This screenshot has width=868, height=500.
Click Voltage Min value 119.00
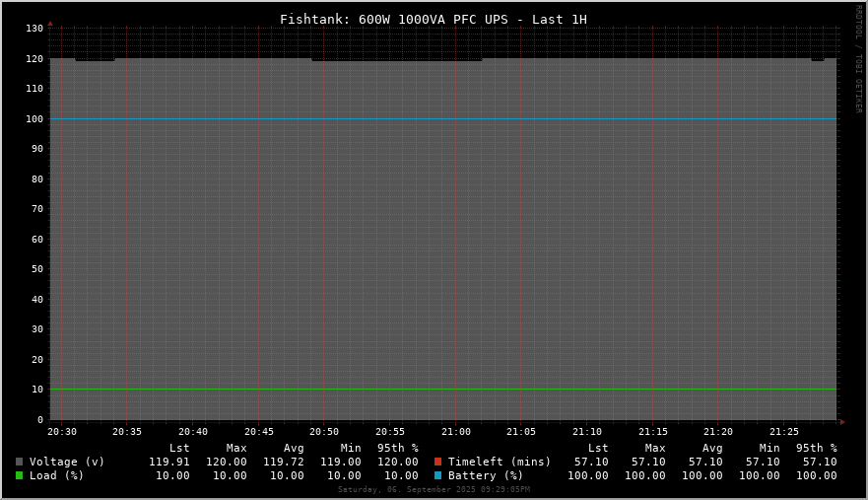pos(341,462)
